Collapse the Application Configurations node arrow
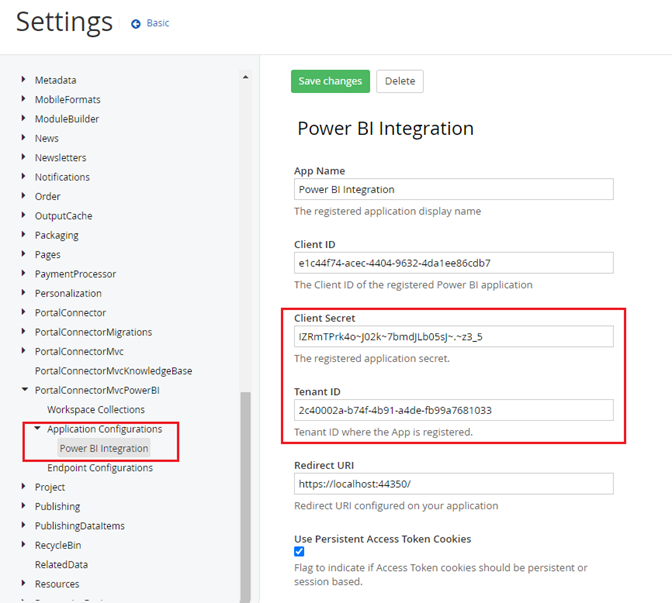Viewport: 672px width, 603px height. tap(37, 428)
